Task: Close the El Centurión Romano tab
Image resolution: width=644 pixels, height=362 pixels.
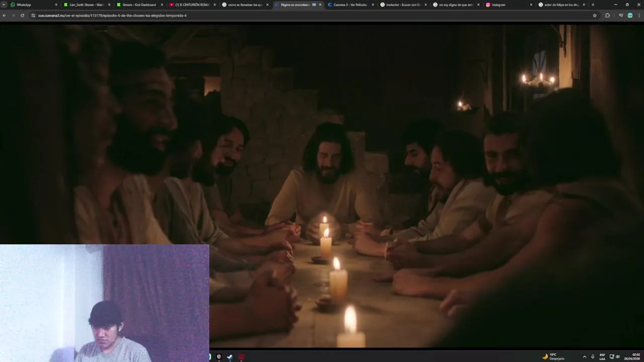Action: tap(214, 5)
